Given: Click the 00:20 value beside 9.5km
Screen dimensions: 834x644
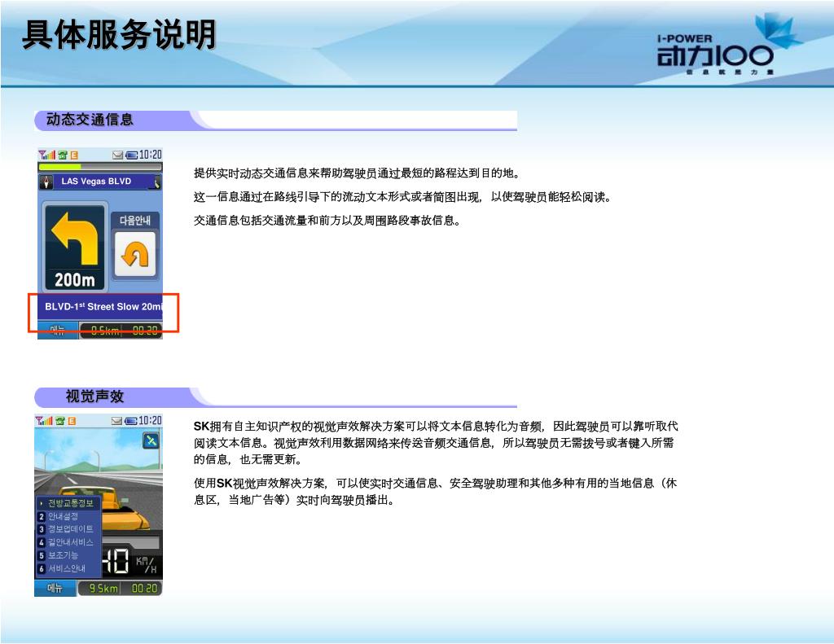Looking at the screenshot, I should [144, 588].
